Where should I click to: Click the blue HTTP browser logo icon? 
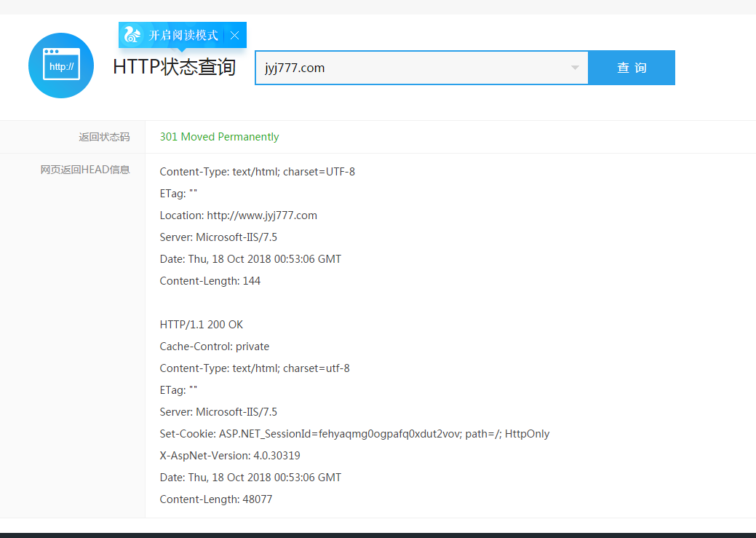(x=61, y=66)
